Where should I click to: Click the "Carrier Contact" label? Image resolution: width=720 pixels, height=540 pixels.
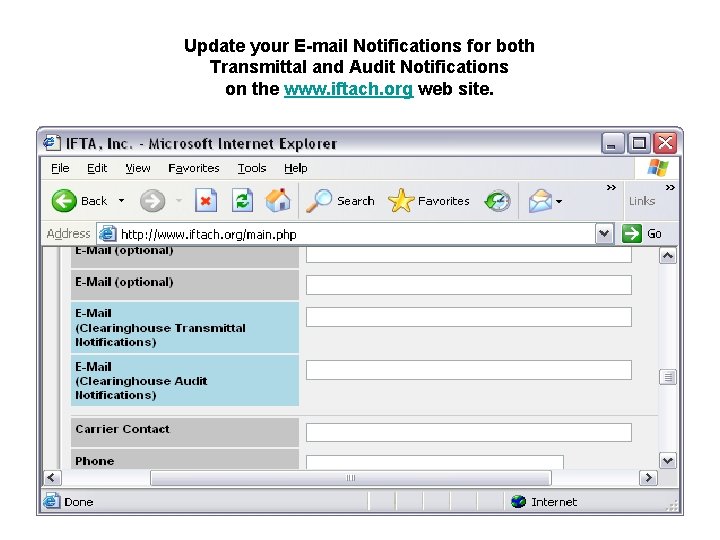(x=123, y=429)
